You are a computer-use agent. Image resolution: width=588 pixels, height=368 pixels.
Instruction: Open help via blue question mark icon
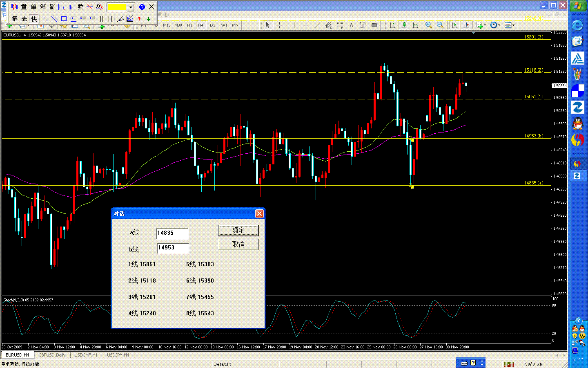pos(142,7)
